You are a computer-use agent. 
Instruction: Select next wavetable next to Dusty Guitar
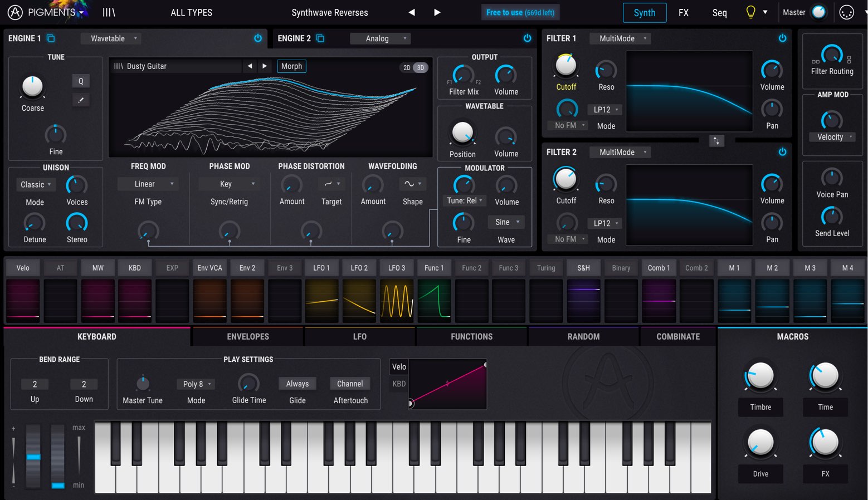[x=265, y=66]
